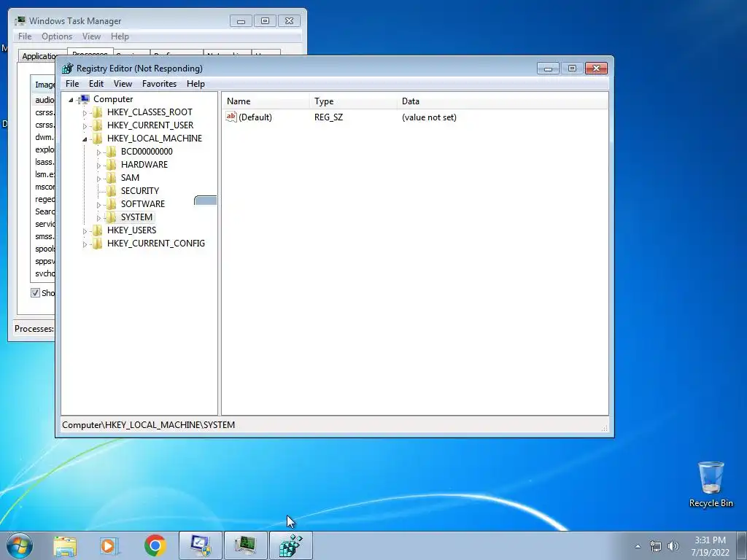Expand the SOFTWARE key arrow

pyautogui.click(x=98, y=205)
